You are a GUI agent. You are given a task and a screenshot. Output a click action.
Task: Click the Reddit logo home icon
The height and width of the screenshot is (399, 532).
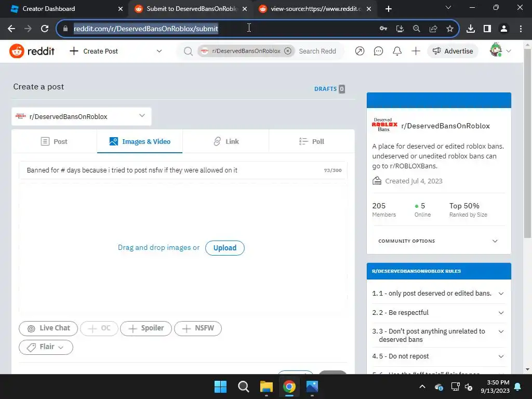[32, 51]
